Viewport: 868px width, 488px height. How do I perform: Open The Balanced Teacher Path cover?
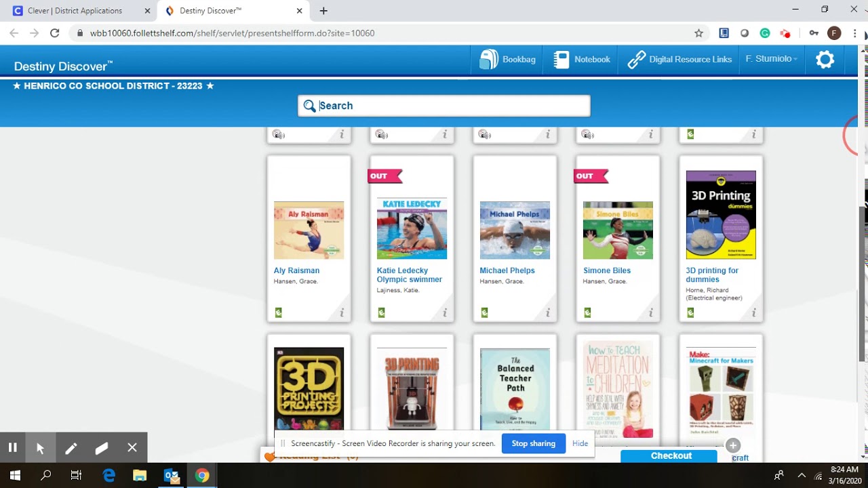point(515,389)
